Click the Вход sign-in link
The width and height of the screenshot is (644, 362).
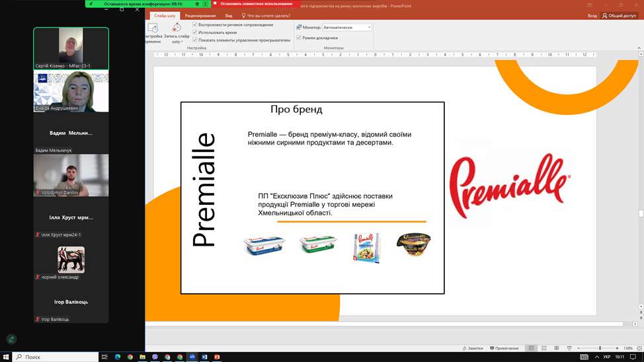pyautogui.click(x=592, y=16)
